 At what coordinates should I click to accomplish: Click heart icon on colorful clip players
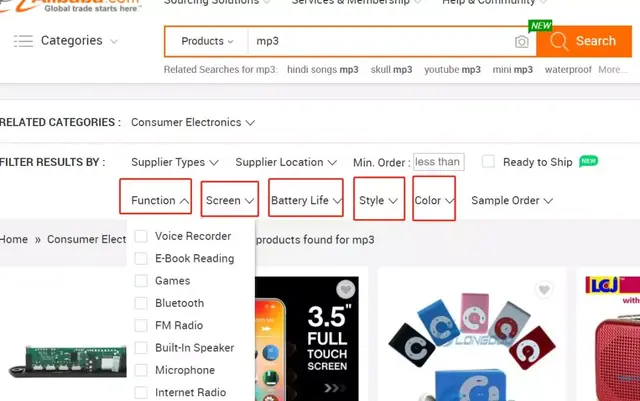pyautogui.click(x=544, y=290)
